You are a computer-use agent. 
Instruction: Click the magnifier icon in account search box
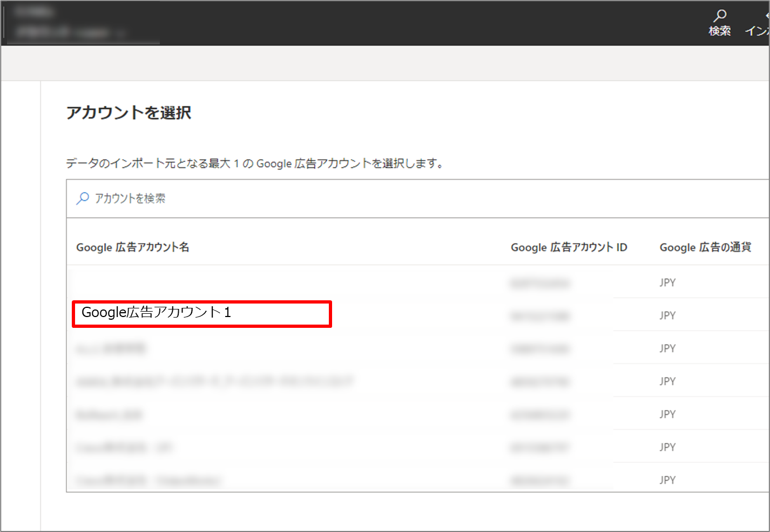(x=83, y=198)
